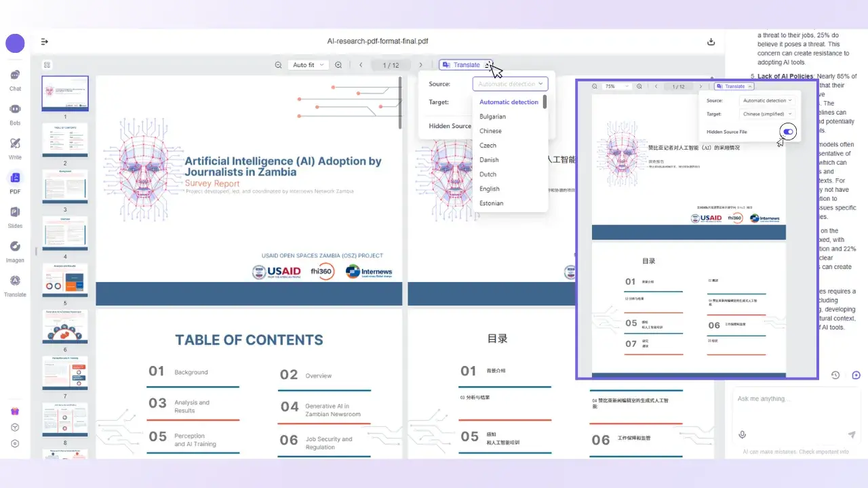The height and width of the screenshot is (488, 868).
Task: Open the Bots section
Action: [x=15, y=113]
